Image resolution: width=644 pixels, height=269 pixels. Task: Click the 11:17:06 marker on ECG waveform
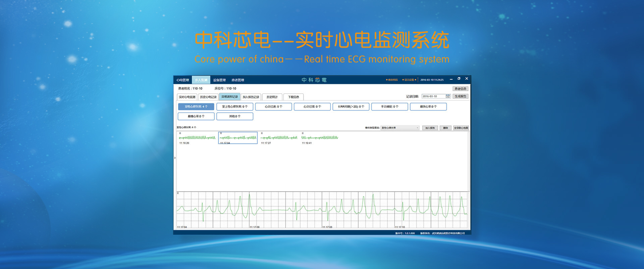pos(255,227)
